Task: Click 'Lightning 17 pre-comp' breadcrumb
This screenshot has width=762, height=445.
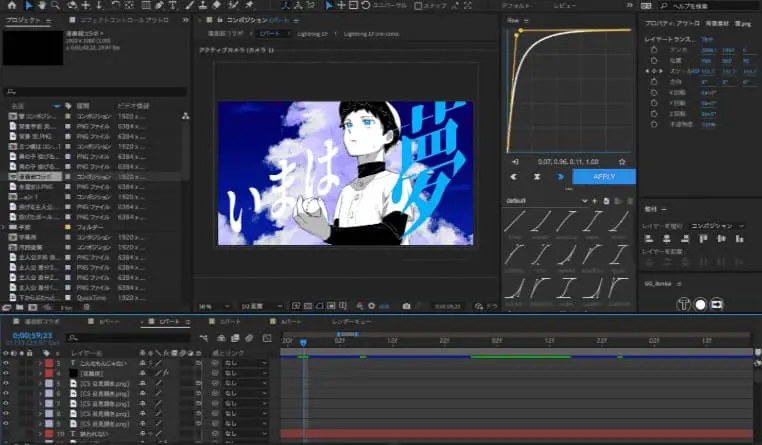Action: click(371, 34)
